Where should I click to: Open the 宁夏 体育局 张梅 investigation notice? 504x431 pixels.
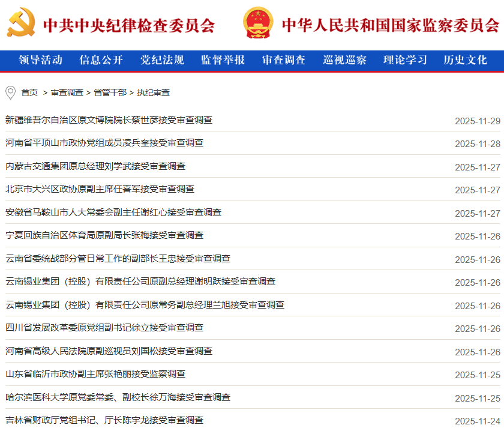tap(104, 235)
